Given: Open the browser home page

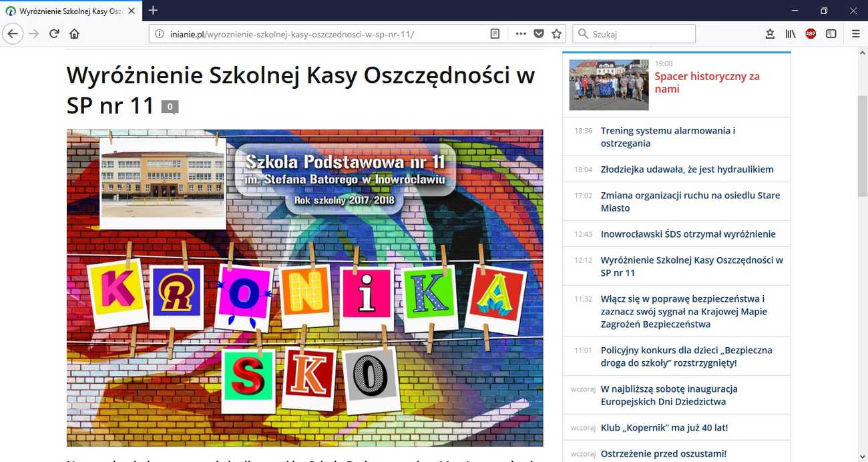Looking at the screenshot, I should click(x=74, y=33).
